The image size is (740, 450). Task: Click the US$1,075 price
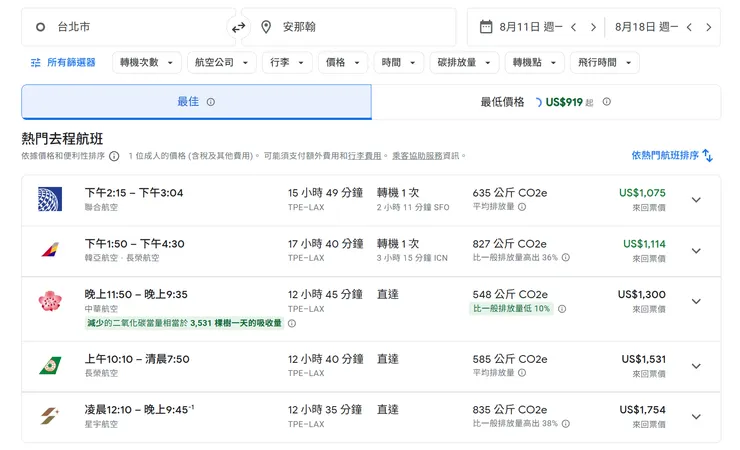(642, 193)
